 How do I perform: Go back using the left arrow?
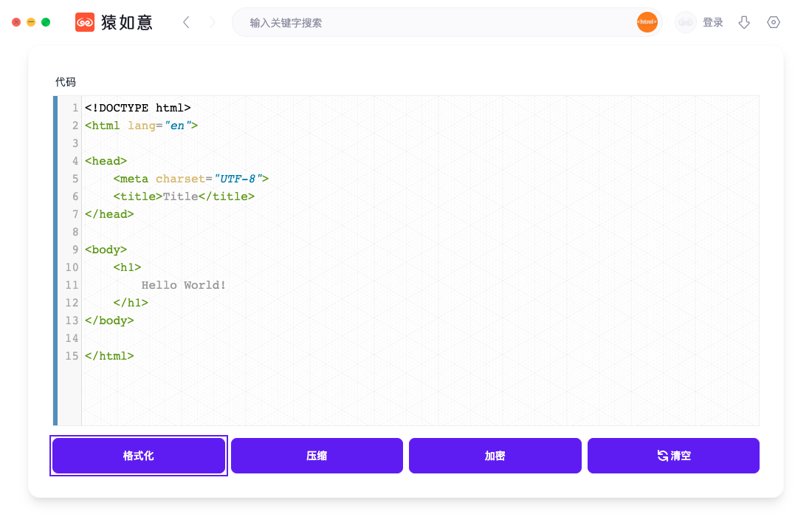(x=186, y=23)
